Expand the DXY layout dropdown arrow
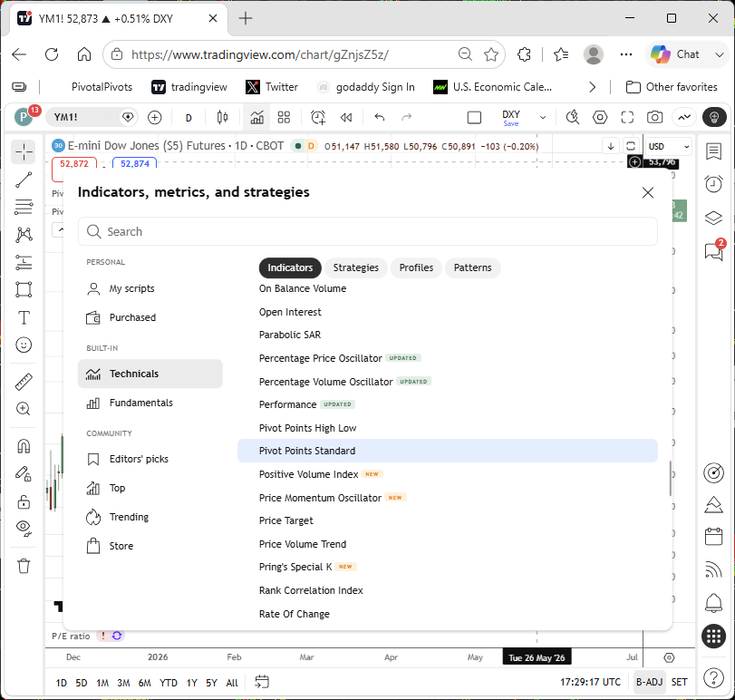Viewport: 735px width, 700px height. (x=543, y=117)
